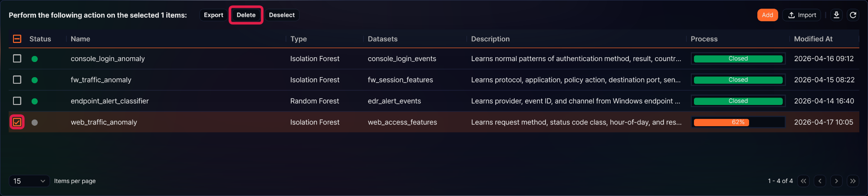Image resolution: width=868 pixels, height=196 pixels.
Task: Go to last page arrow
Action: (853, 181)
